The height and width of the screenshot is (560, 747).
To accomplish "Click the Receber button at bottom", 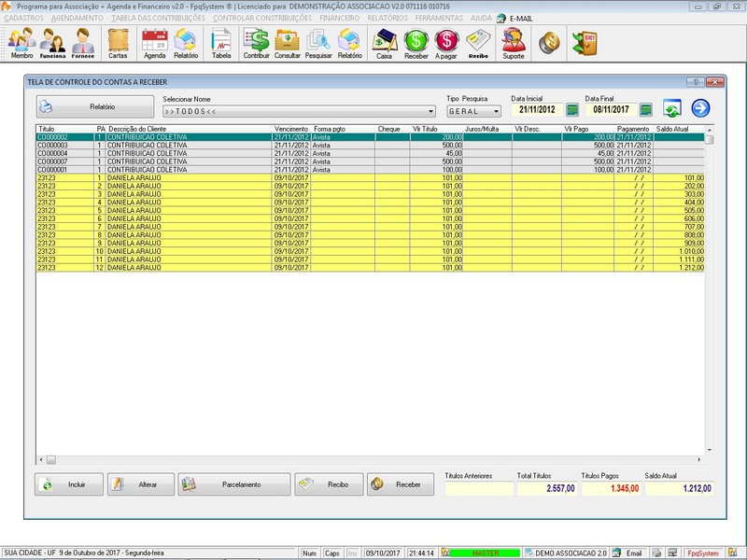I will [x=401, y=484].
